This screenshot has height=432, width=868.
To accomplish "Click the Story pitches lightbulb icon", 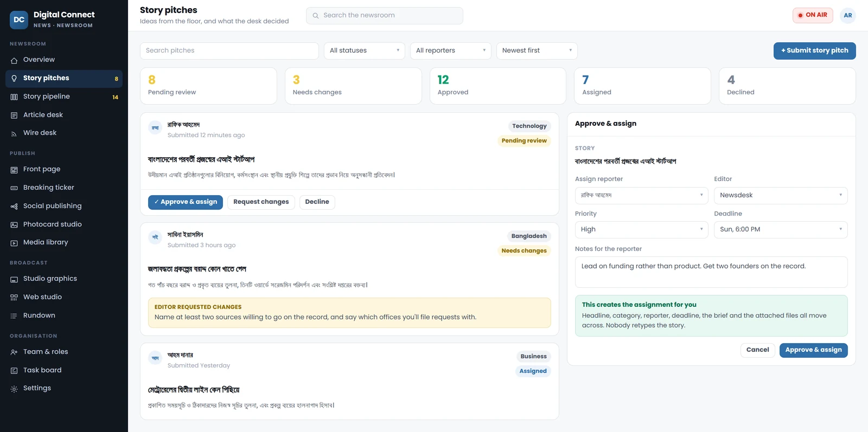I will 14,79.
